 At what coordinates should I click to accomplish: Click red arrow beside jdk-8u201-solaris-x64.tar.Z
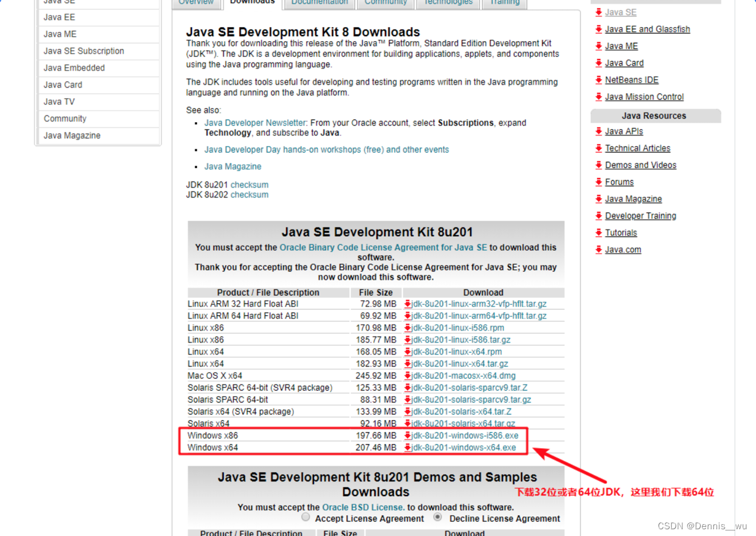tap(407, 412)
